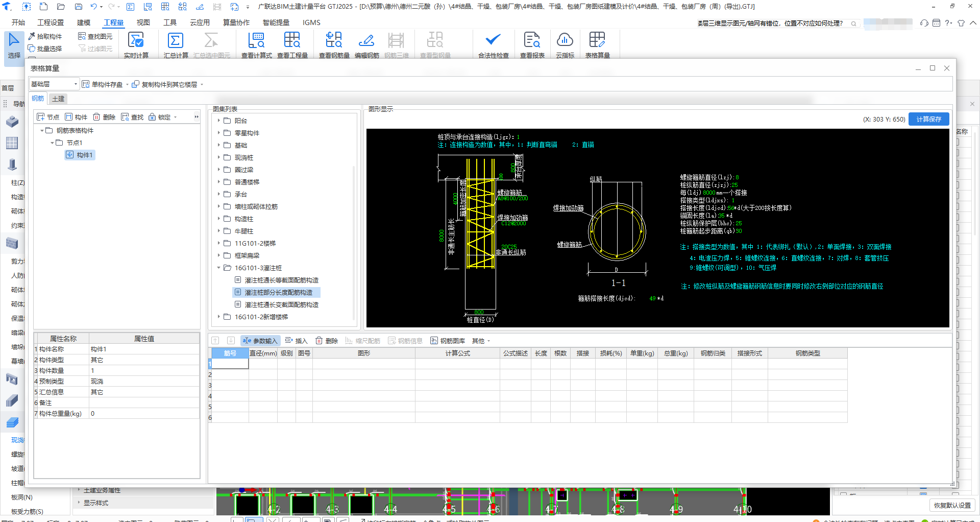This screenshot has width=980, height=522.
Task: Open the 建模 ribbon tab
Action: click(84, 22)
